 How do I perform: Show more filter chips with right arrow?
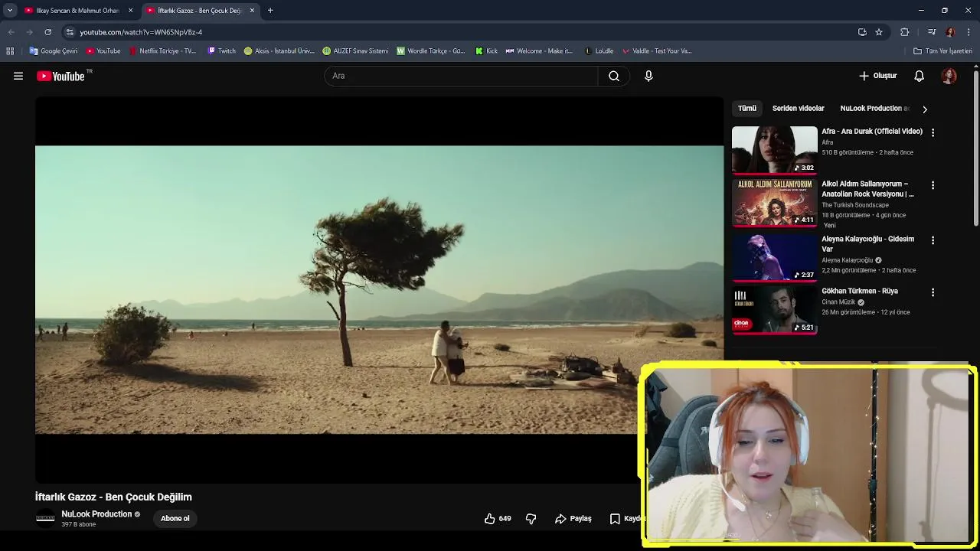point(925,109)
